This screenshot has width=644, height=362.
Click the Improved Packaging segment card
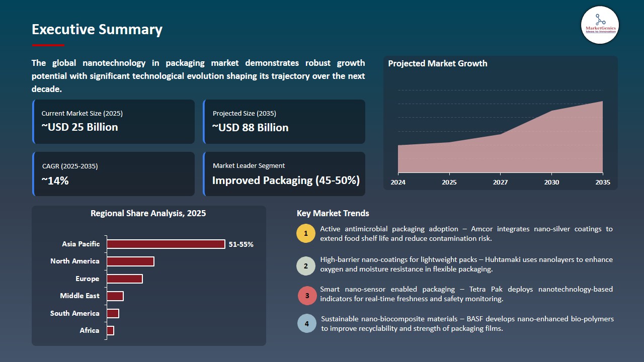(x=284, y=173)
